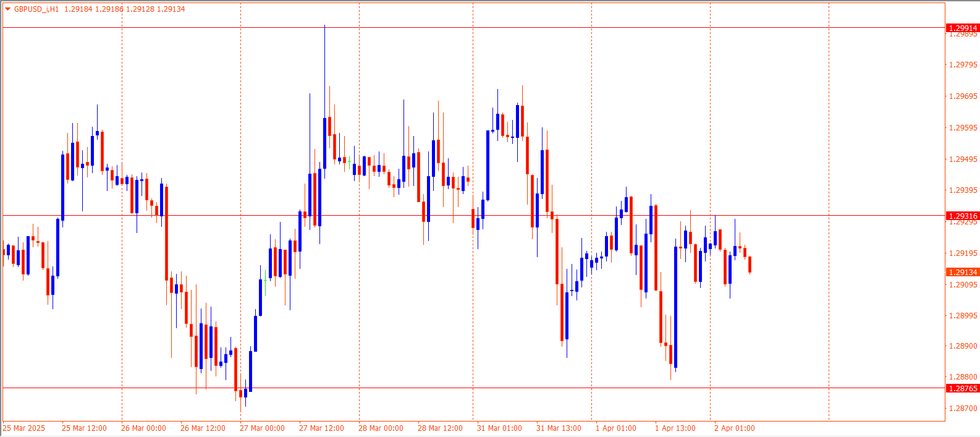Select the 1.29914 red price level tag
980x437 pixels.
point(963,28)
